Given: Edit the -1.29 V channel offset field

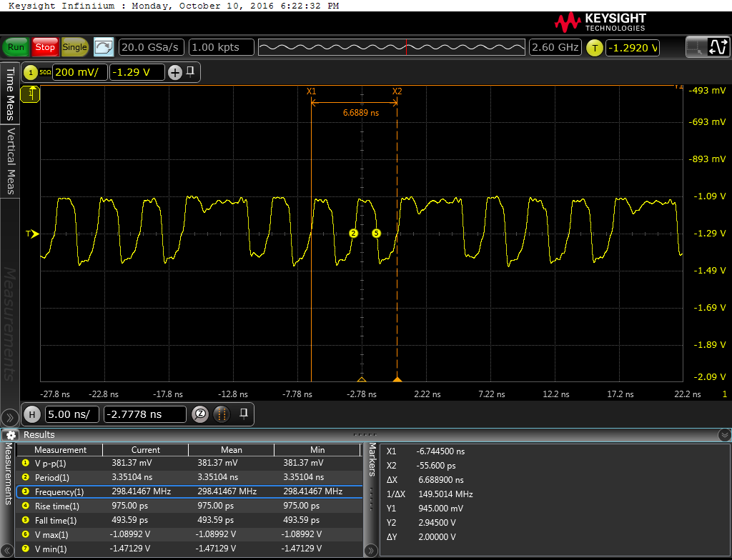Looking at the screenshot, I should 137,72.
